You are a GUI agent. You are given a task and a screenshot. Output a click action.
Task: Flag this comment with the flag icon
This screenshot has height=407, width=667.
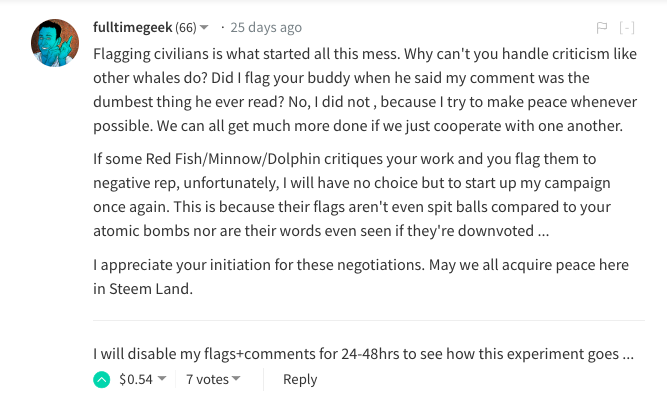(x=601, y=28)
